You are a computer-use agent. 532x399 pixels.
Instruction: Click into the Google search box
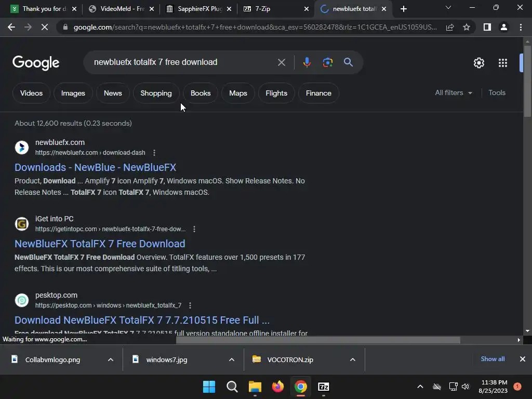[181, 62]
